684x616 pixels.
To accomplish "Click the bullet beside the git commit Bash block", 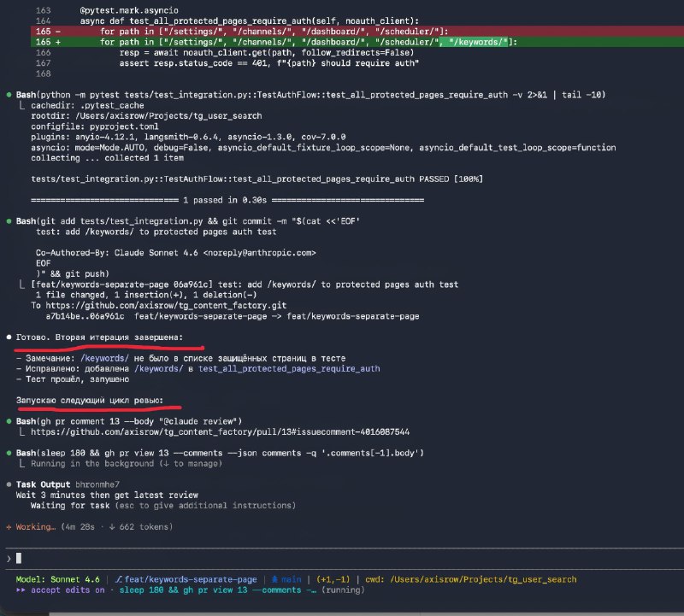I will (8, 220).
